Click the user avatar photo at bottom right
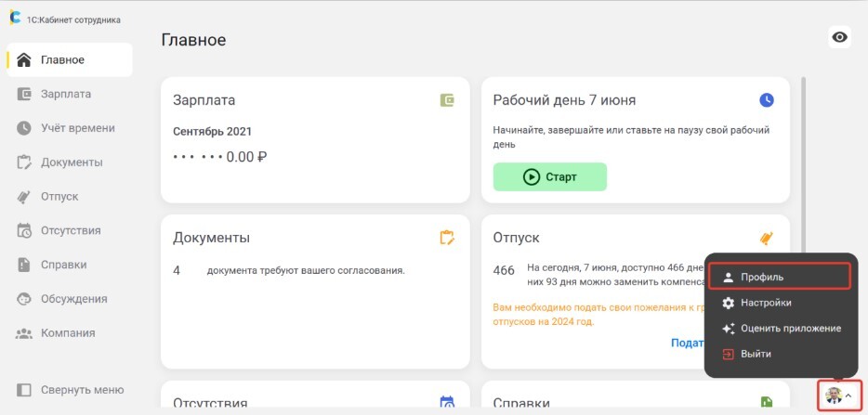 pos(833,396)
